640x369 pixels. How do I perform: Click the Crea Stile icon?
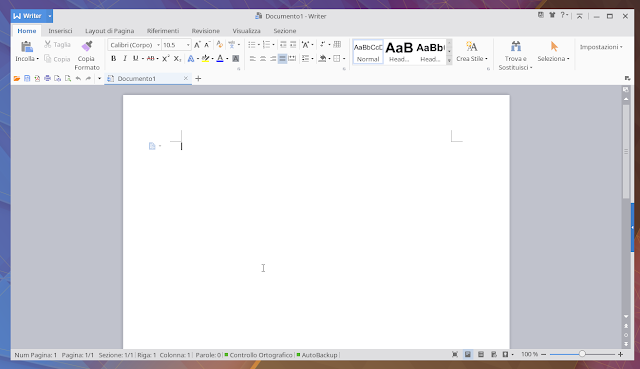coord(471,47)
